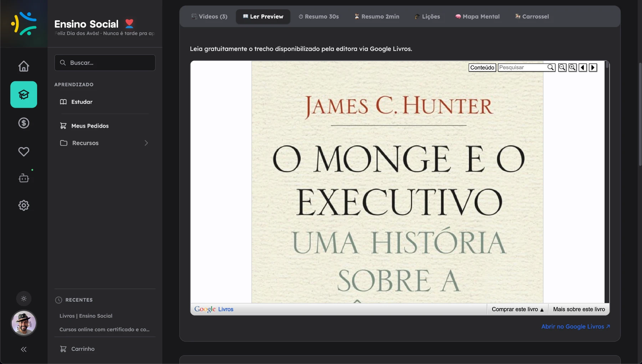Click the magnifier search icon in viewer

point(551,67)
